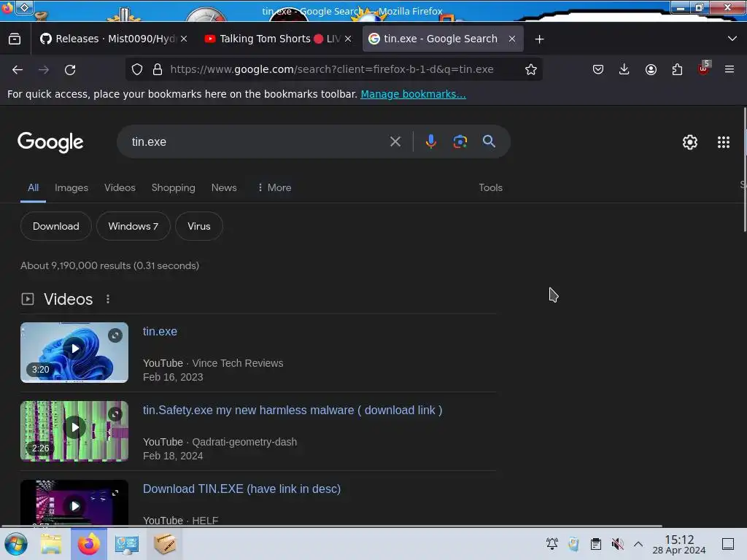Show hidden system tray icons
Image resolution: width=747 pixels, height=560 pixels.
pyautogui.click(x=638, y=544)
